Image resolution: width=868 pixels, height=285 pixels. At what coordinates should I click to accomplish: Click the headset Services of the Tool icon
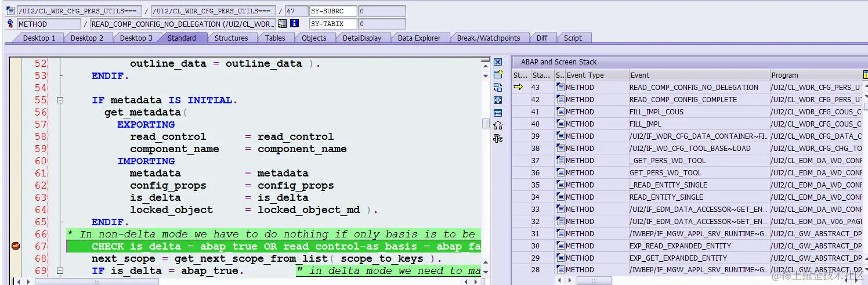497,125
